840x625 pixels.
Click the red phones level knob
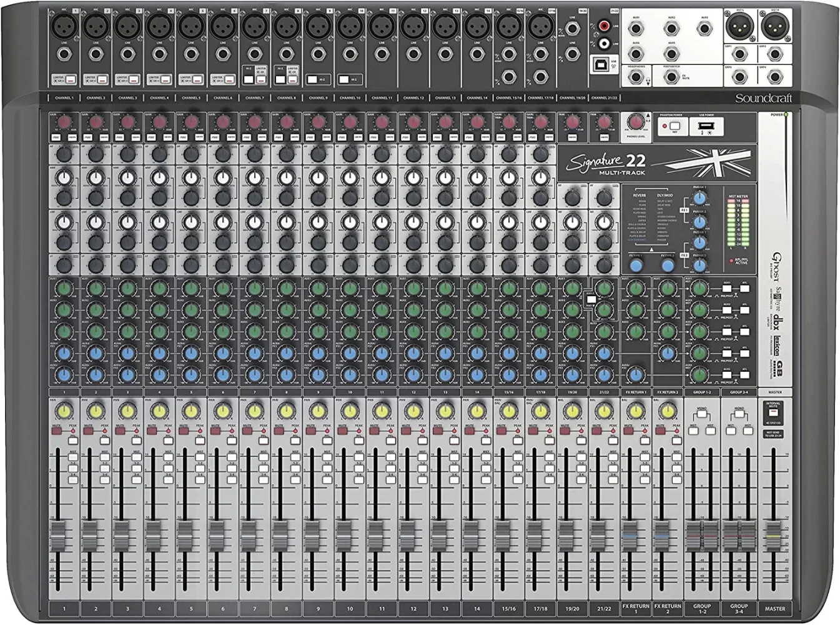(x=636, y=121)
